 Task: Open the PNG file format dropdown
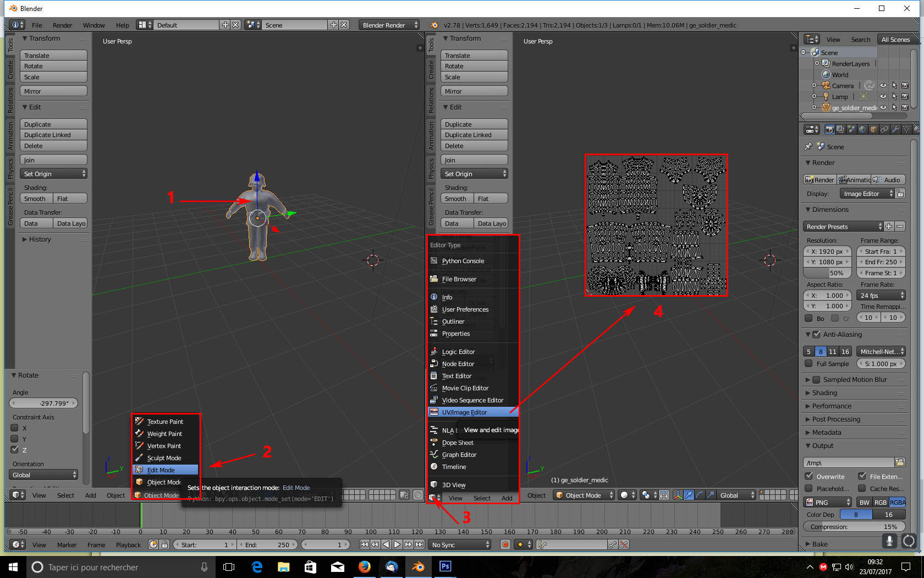(828, 502)
